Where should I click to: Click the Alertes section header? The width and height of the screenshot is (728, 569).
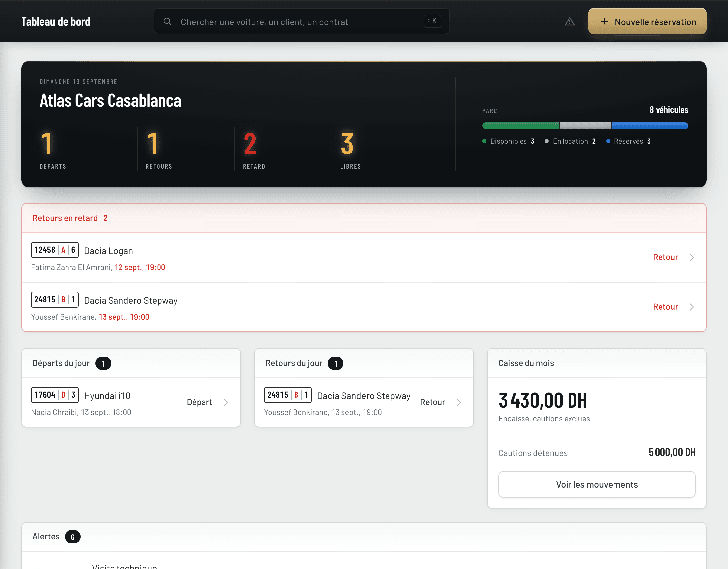click(x=364, y=537)
